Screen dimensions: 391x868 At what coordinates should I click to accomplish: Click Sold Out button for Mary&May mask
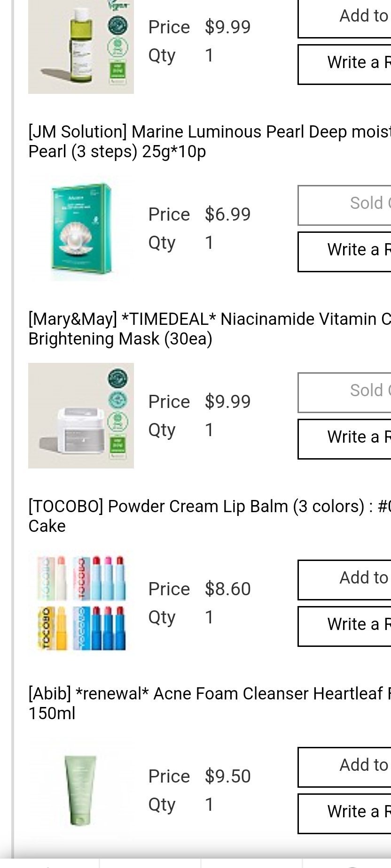(345, 392)
